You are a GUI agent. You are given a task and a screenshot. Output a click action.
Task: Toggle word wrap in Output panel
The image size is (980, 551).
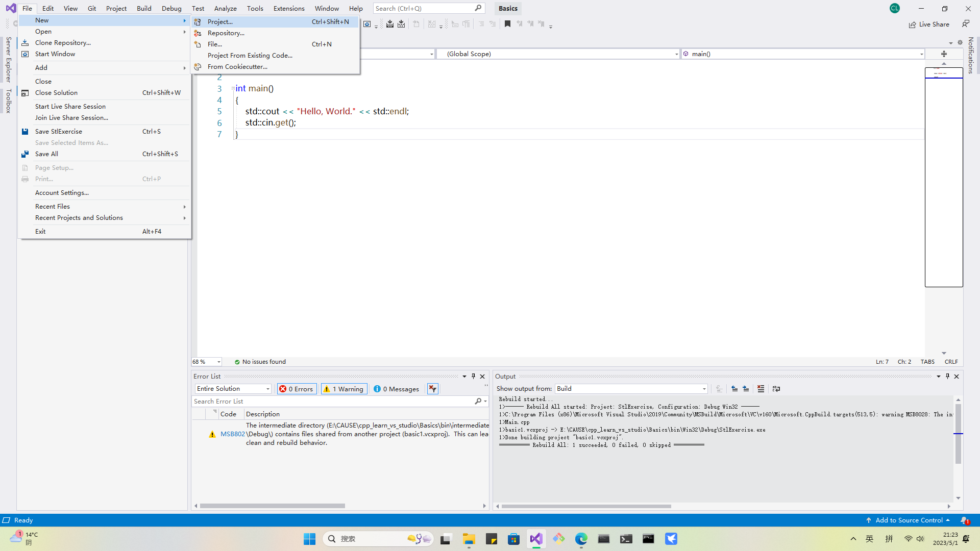click(x=776, y=389)
